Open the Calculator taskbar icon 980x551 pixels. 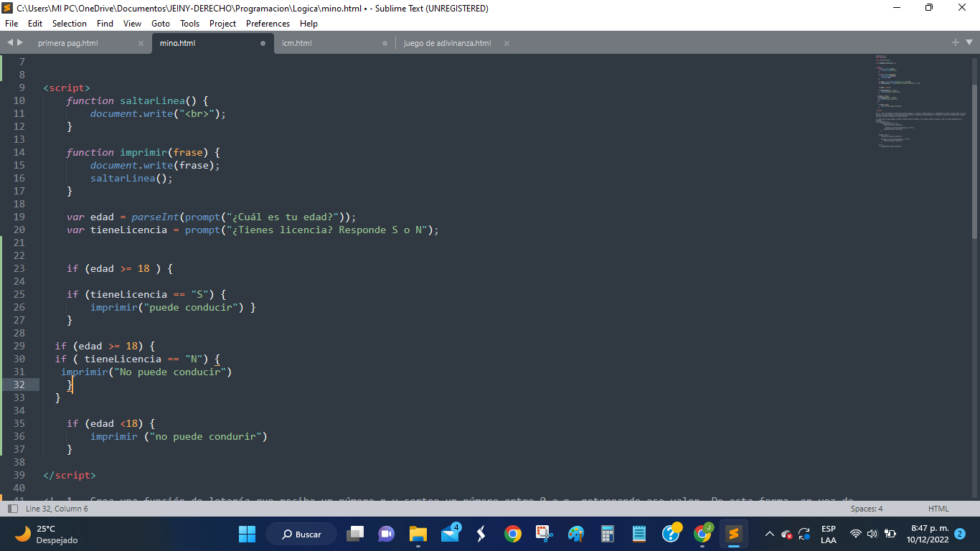tap(608, 534)
